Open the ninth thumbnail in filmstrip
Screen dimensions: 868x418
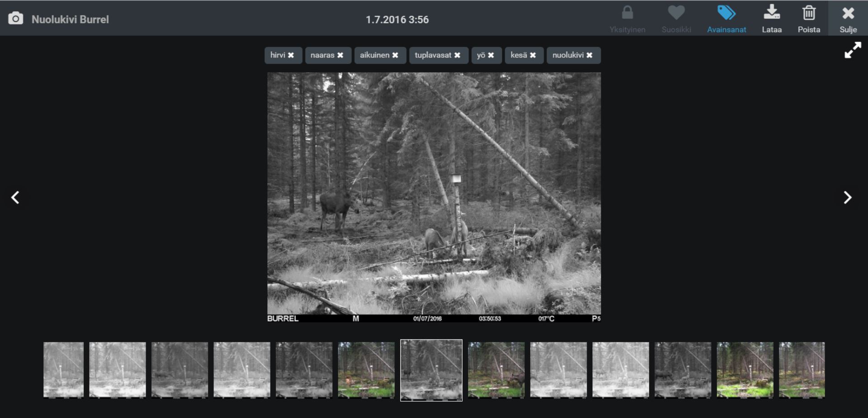(x=559, y=370)
